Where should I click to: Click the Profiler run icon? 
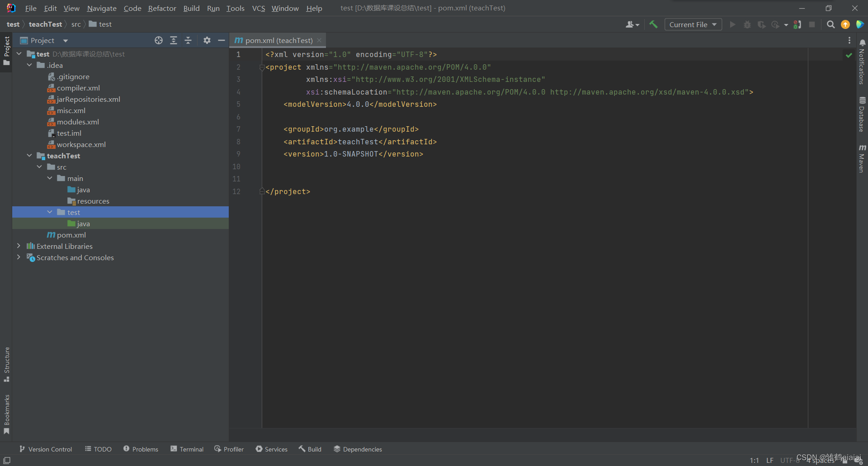pos(775,24)
